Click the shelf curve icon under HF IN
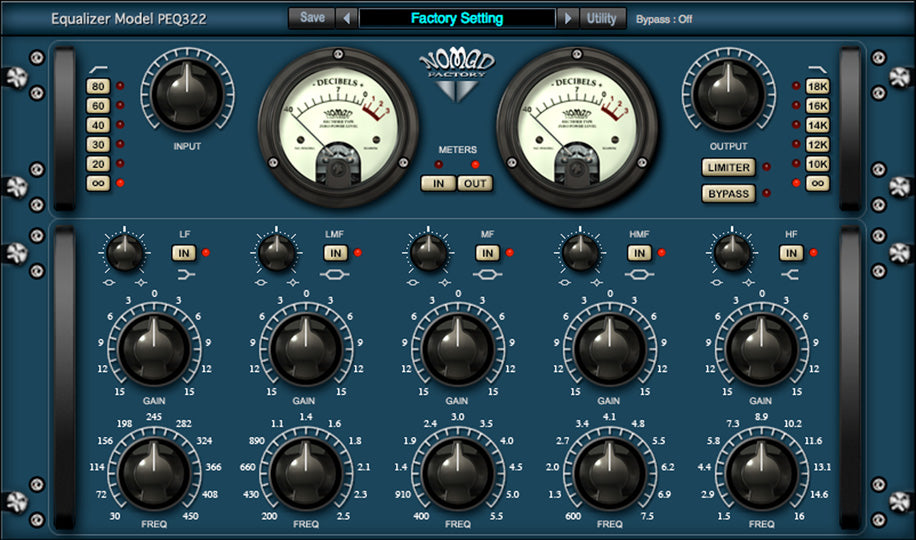This screenshot has height=540, width=916. (x=792, y=272)
